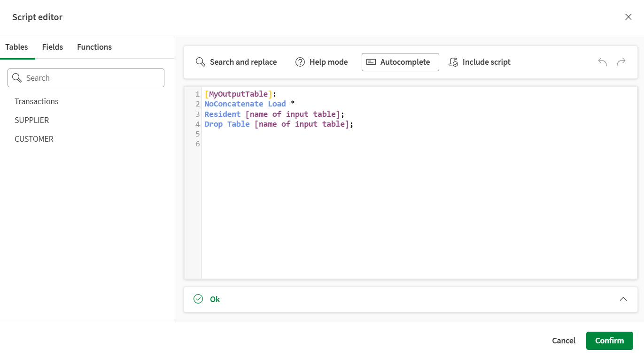Toggle Autocomplete off
This screenshot has width=644, height=357.
400,61
